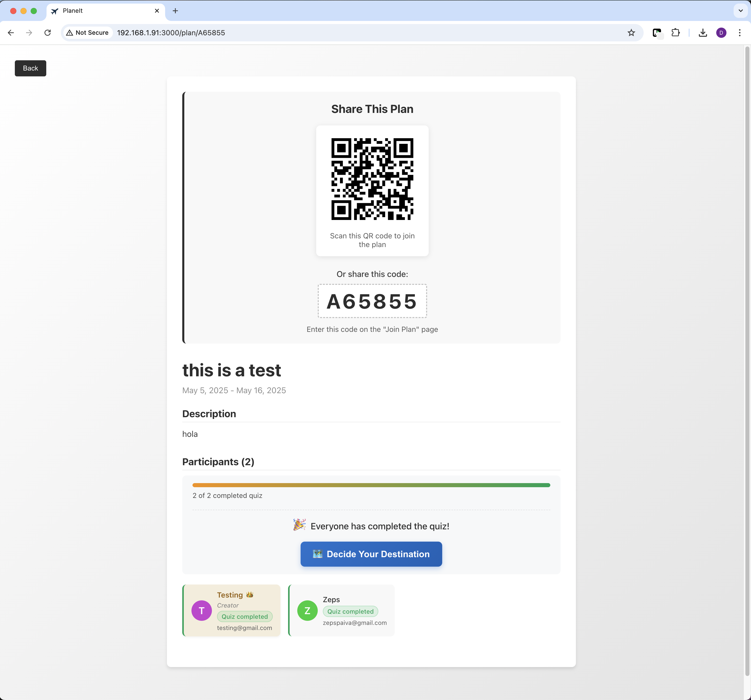Close the PlaneIt tab
Image resolution: width=751 pixels, height=700 pixels.
pos(157,10)
